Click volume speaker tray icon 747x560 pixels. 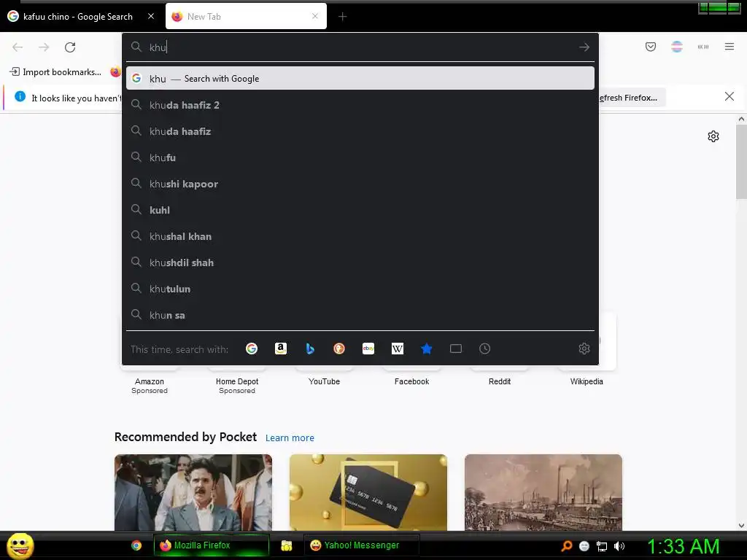click(619, 546)
